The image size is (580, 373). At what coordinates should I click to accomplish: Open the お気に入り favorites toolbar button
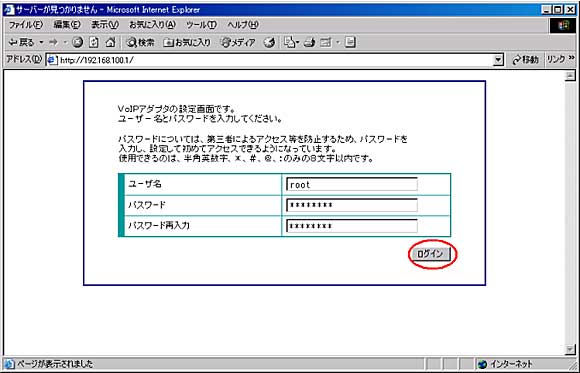(x=187, y=43)
